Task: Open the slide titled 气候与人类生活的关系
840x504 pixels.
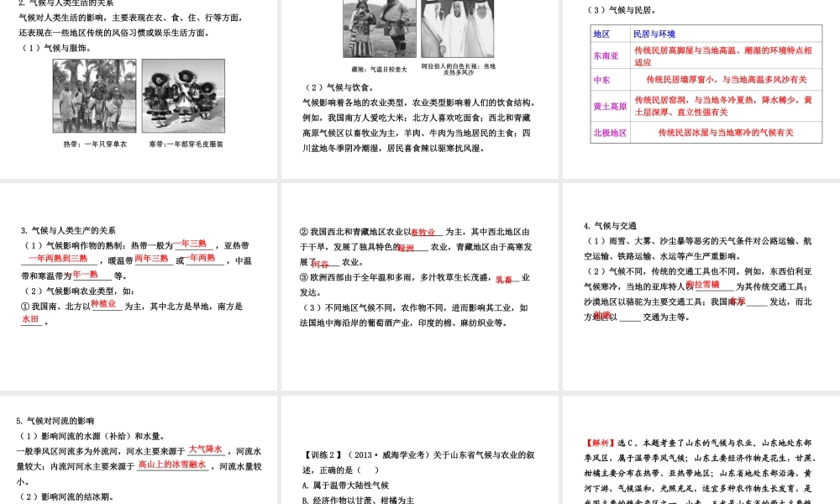Action: 139,89
